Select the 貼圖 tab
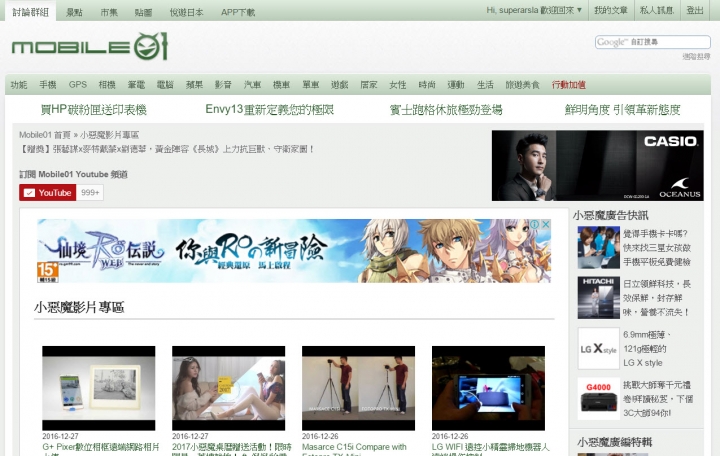Image resolution: width=720 pixels, height=456 pixels. 143,12
